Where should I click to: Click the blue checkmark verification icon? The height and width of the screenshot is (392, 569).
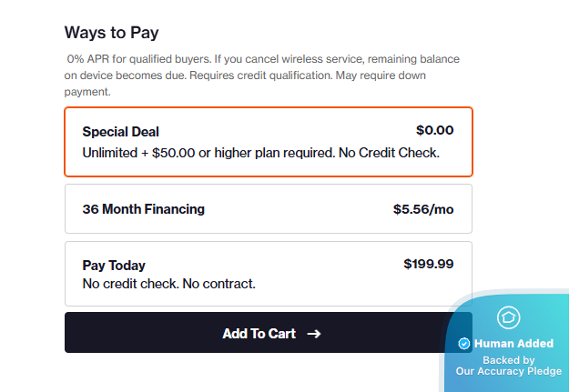pyautogui.click(x=464, y=344)
